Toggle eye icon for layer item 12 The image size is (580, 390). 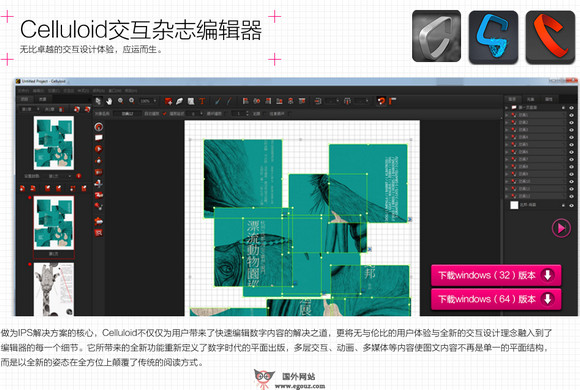[571, 196]
